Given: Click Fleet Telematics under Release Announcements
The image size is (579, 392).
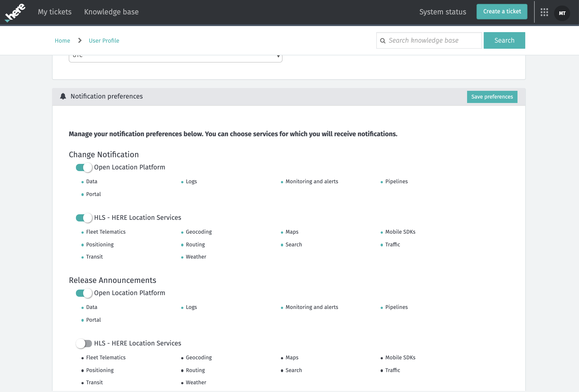Looking at the screenshot, I should pyautogui.click(x=106, y=358).
